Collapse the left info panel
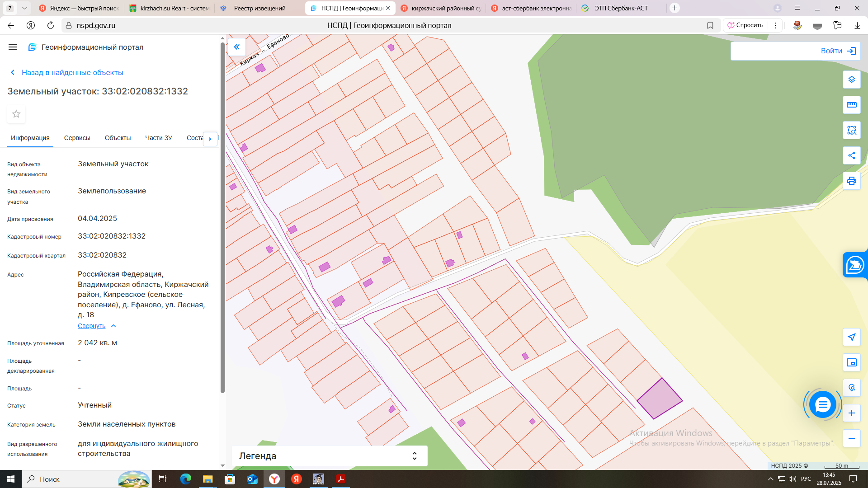Image resolution: width=868 pixels, height=488 pixels. click(236, 47)
